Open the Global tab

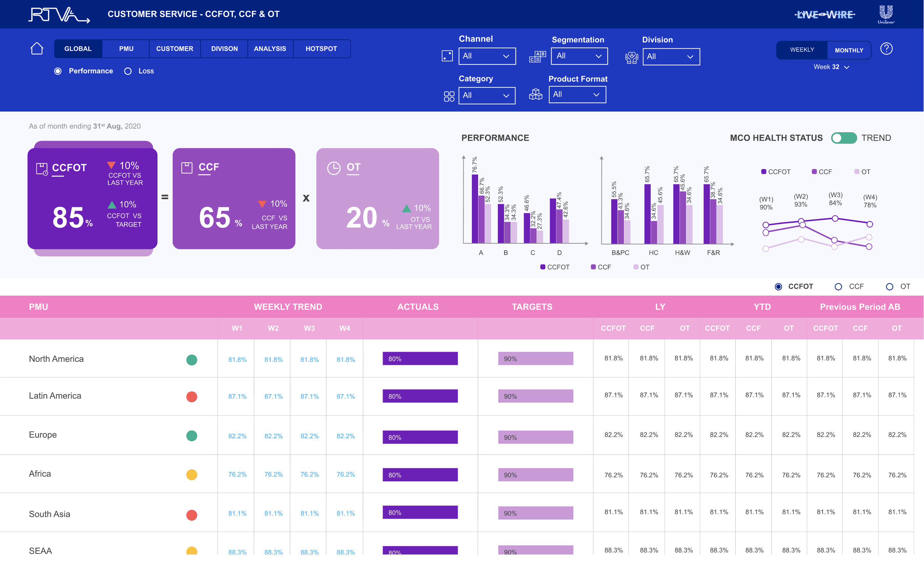coord(78,49)
